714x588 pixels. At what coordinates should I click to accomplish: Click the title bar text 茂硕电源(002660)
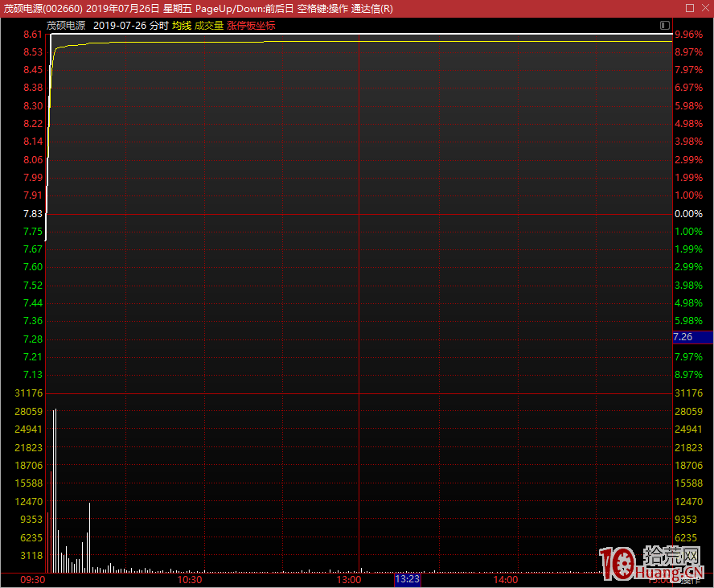(43, 9)
